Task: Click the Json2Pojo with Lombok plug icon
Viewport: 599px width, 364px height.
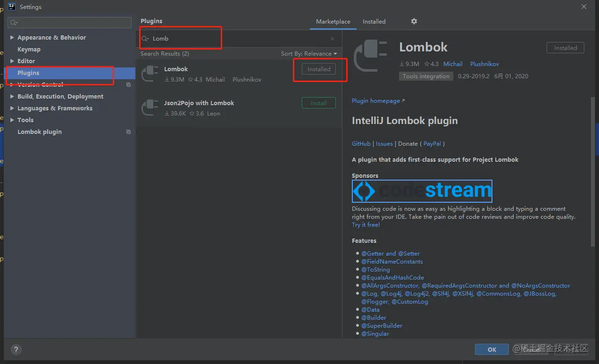Action: [x=150, y=108]
